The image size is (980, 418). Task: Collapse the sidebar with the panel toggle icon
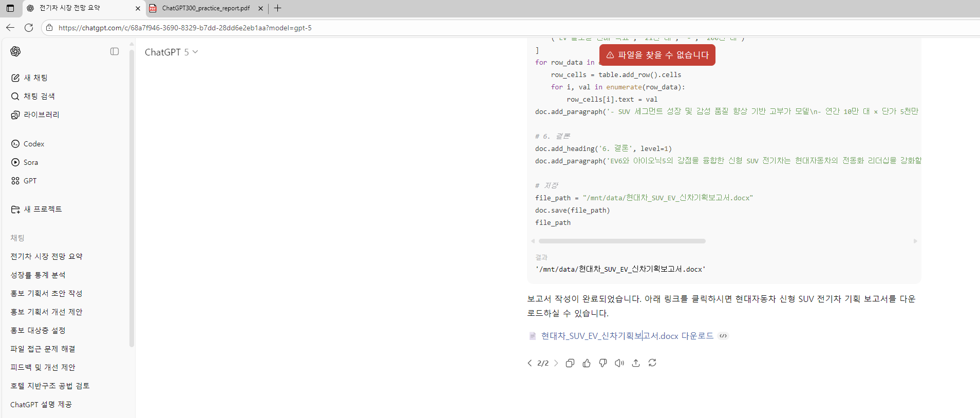(115, 51)
